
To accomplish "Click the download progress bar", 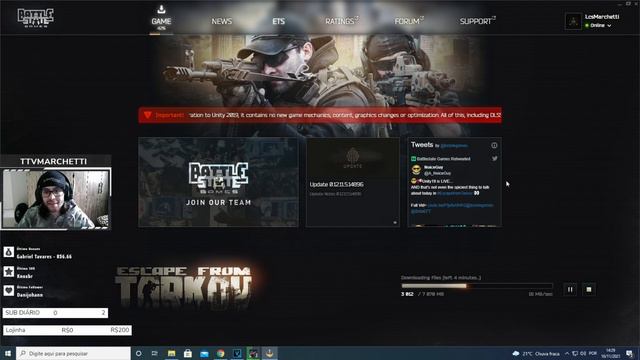I will pos(477,286).
